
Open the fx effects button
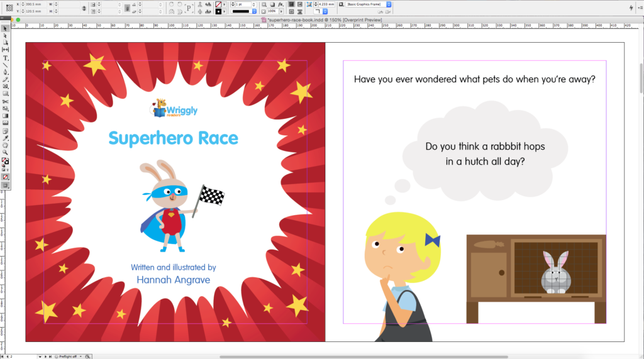pyautogui.click(x=280, y=4)
